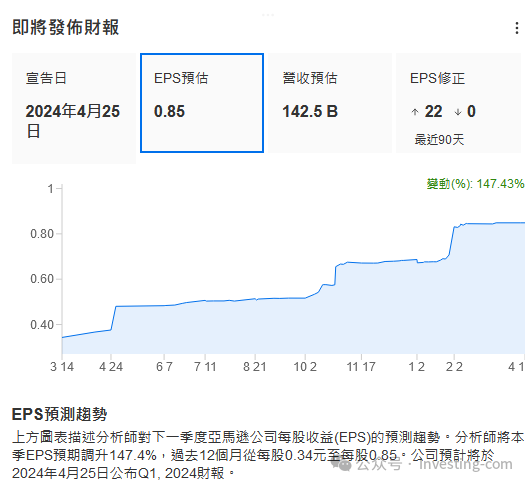Click the 最近90天 label
530x485 pixels.
[439, 140]
